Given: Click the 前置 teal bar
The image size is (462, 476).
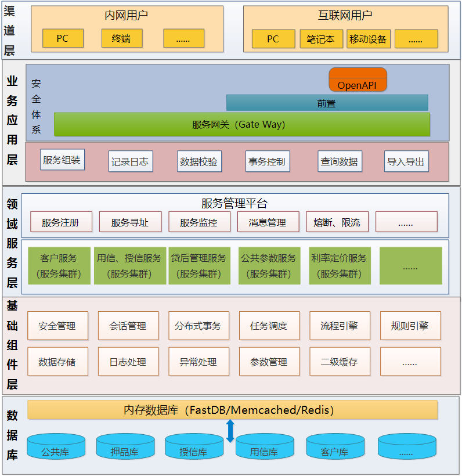Looking at the screenshot, I should tap(327, 103).
